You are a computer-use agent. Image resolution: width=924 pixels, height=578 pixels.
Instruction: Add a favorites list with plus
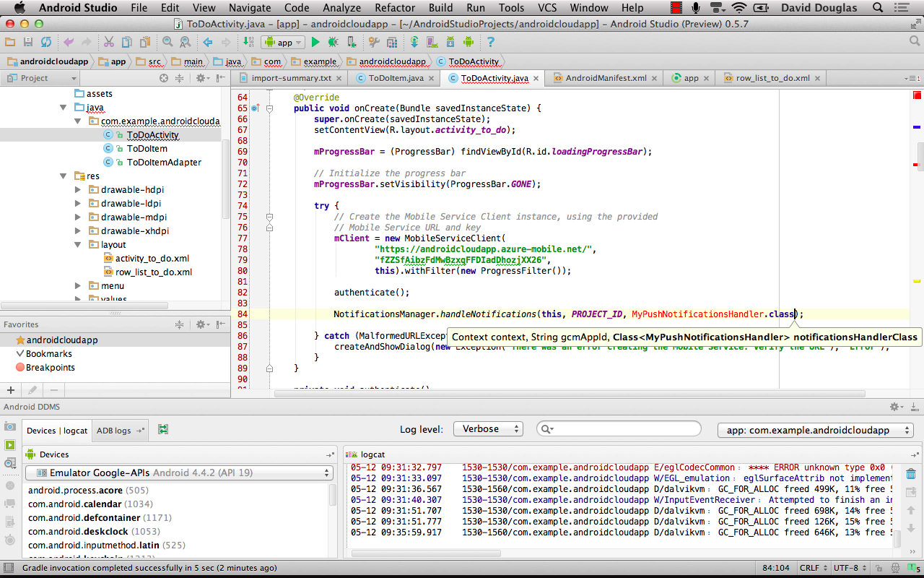(10, 390)
